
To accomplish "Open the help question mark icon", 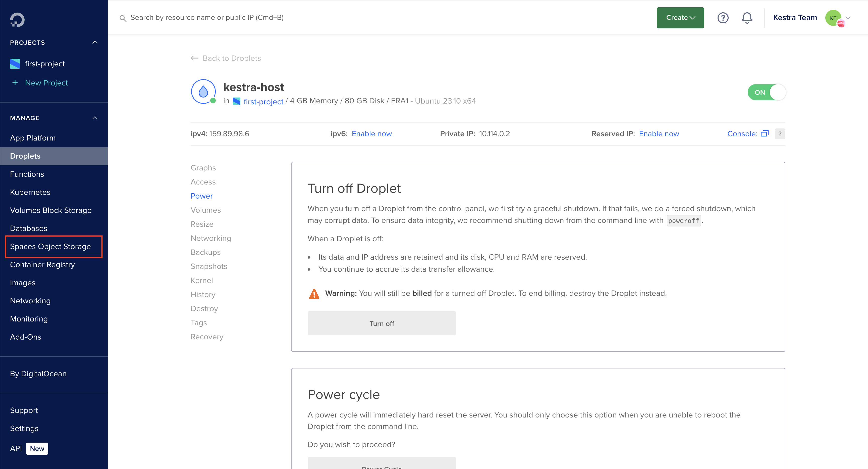I will [723, 18].
